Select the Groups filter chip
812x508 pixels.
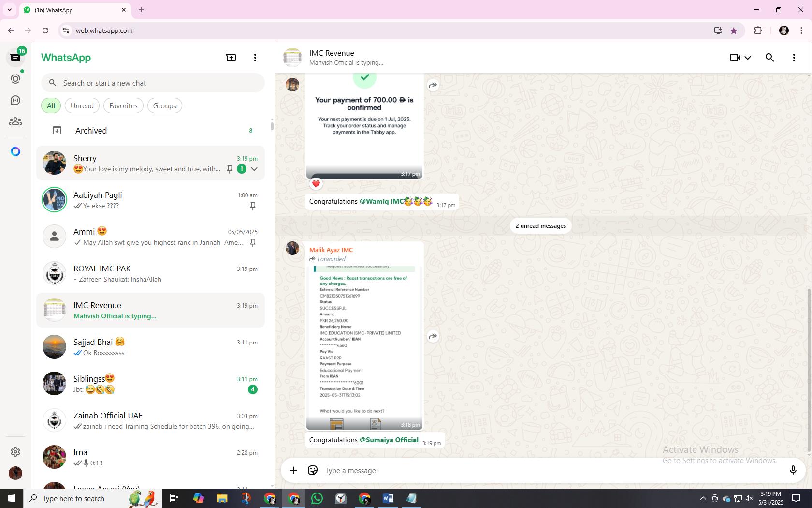tap(165, 105)
